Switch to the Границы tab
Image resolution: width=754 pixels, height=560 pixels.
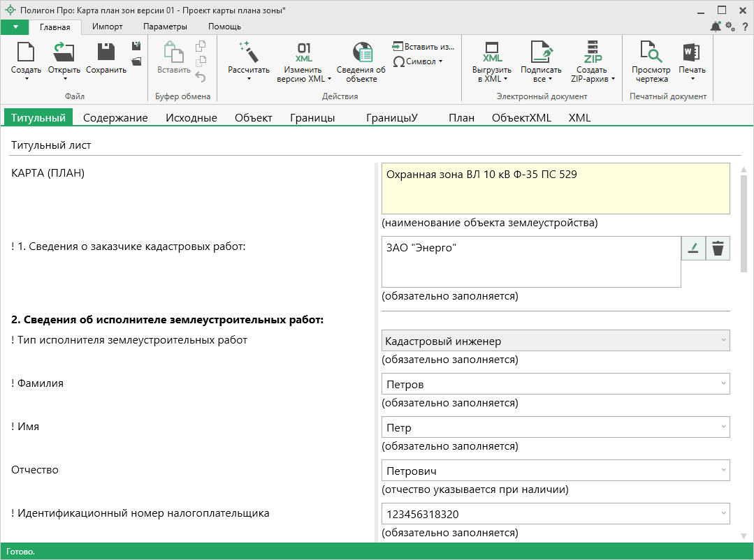tap(312, 118)
